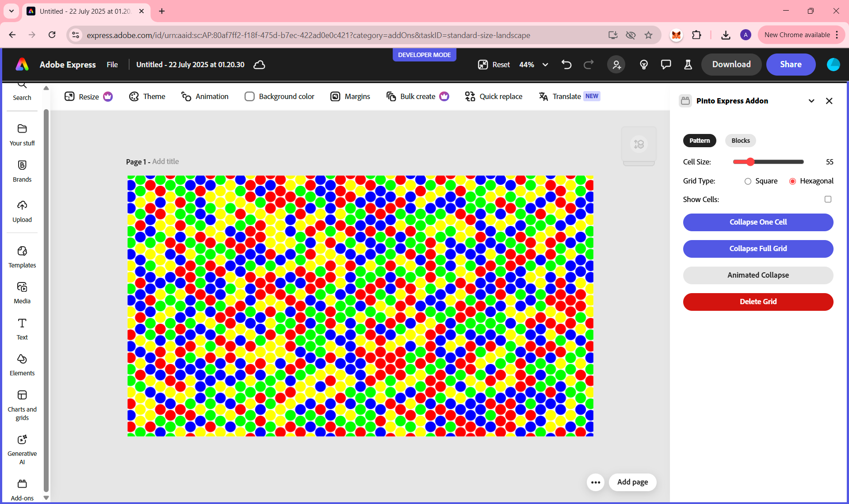Click the invite collaborator icon
This screenshot has width=849, height=504.
(616, 65)
